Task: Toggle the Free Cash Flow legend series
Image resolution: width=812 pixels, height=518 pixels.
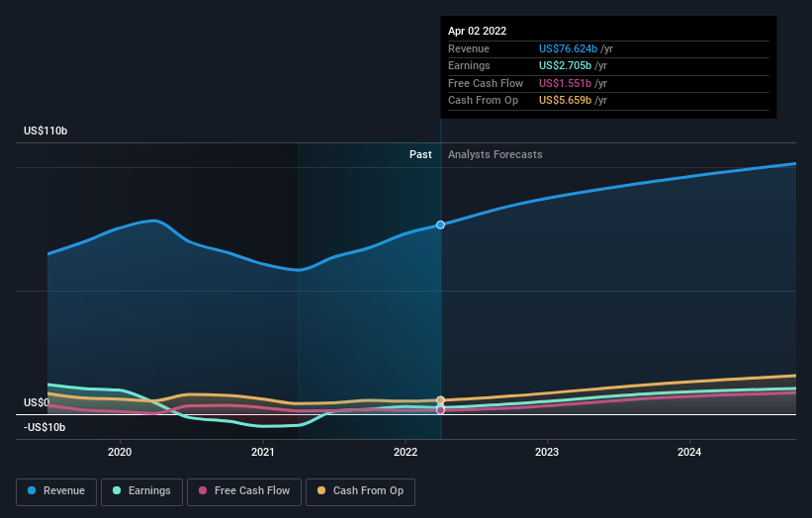Action: pos(244,491)
